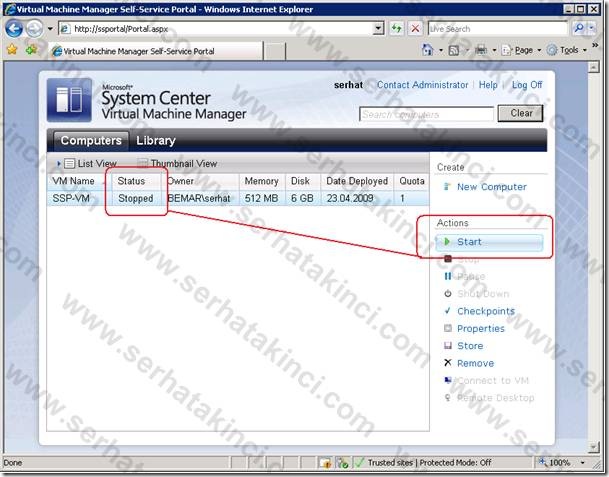
Task: Click the New Computer link
Action: click(x=492, y=187)
